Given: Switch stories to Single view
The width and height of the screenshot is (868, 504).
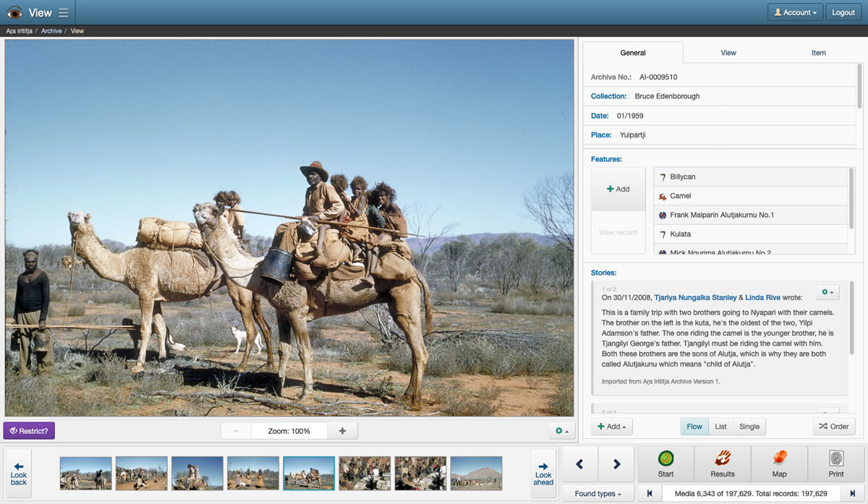Looking at the screenshot, I should pyautogui.click(x=749, y=427).
